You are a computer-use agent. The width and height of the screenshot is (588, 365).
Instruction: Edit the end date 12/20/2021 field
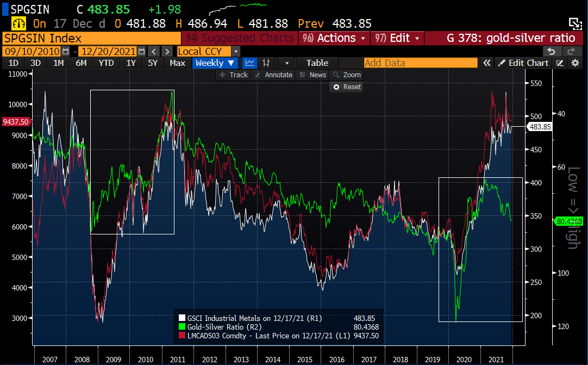coord(109,52)
